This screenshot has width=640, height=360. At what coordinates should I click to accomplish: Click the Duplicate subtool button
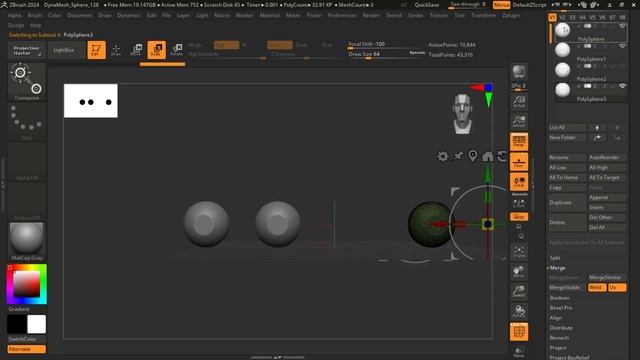tap(567, 202)
